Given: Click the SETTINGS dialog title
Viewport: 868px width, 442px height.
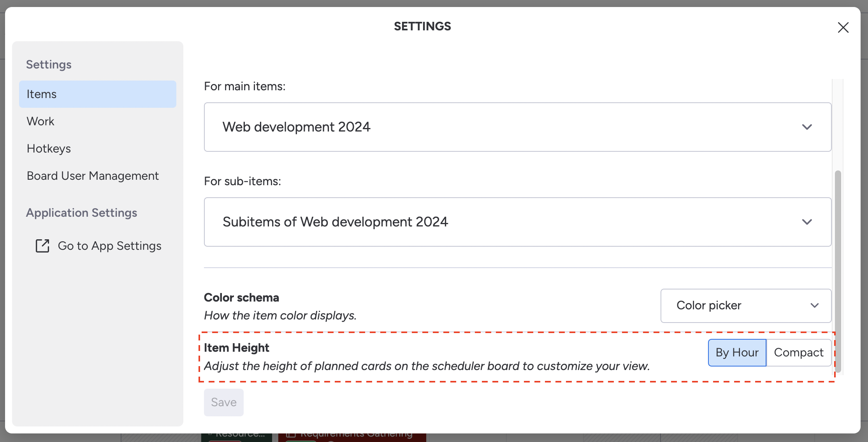Looking at the screenshot, I should tap(422, 26).
